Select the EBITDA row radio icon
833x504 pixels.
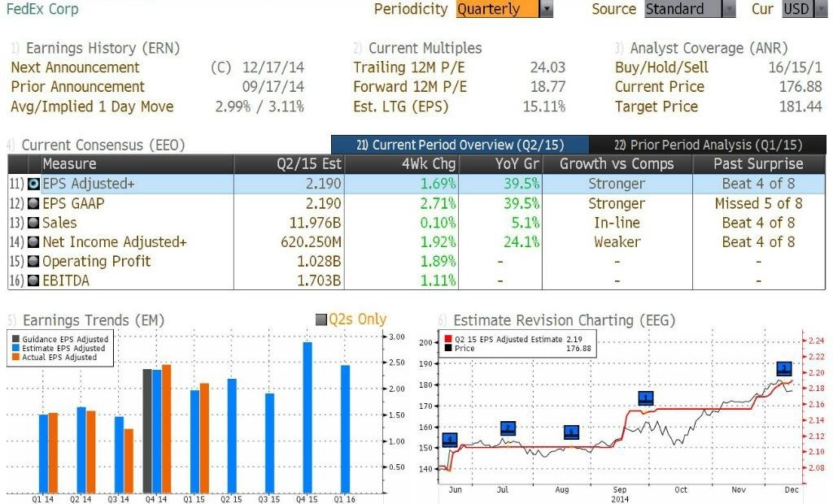[33, 280]
